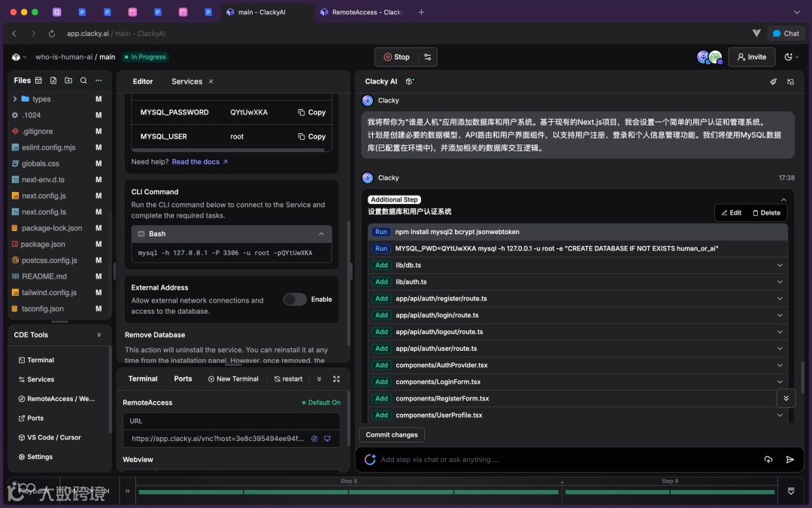Screen dimensions: 812x508
Task: Open Services from CDE Tools
Action: click(36, 379)
